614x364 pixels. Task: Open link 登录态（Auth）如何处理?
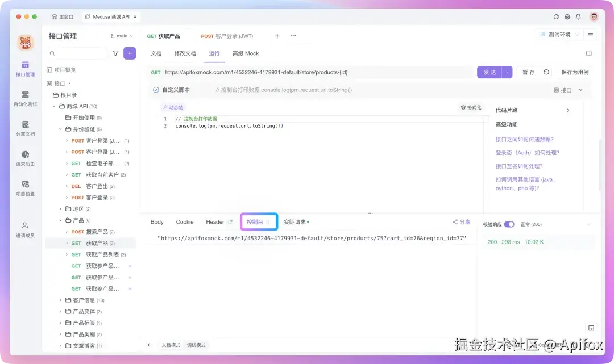[x=527, y=153]
